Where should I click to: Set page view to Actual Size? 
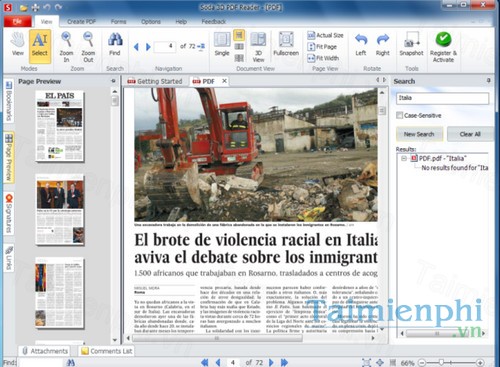[325, 35]
